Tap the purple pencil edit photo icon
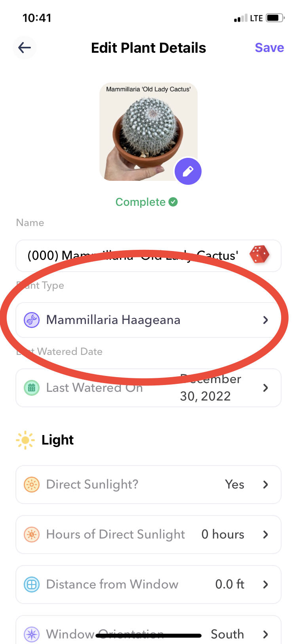 188,171
